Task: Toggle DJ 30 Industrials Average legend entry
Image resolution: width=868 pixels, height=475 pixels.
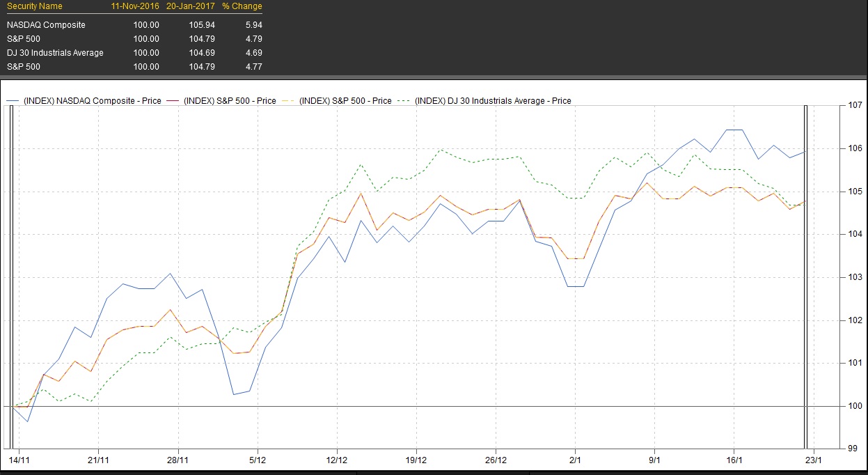Action: coord(492,101)
